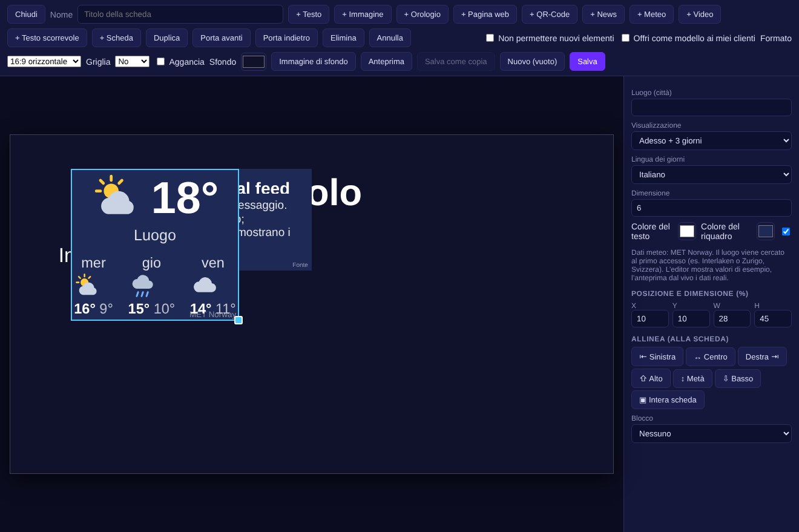Click Porta indietro
Viewport: 799px width, 532px height.
click(x=286, y=38)
